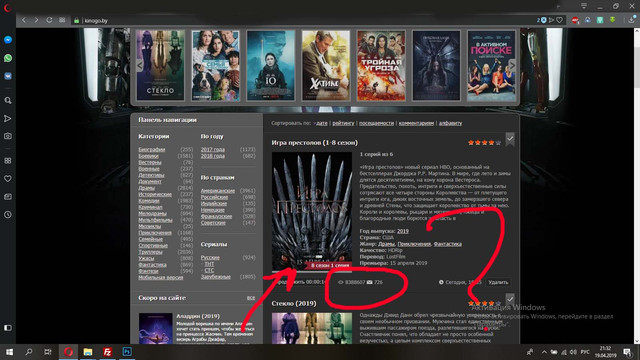Sort by алфавиту
640x360 pixels.
click(x=450, y=123)
